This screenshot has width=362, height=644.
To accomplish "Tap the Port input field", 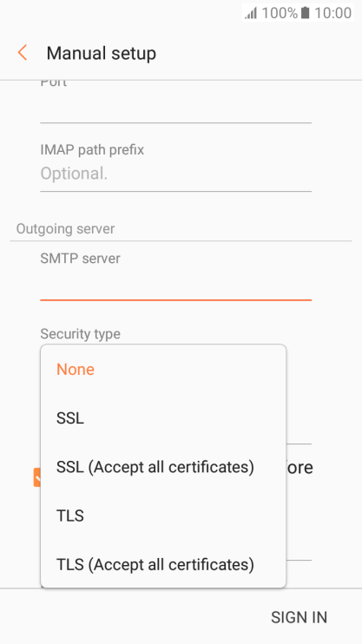I will (x=175, y=107).
